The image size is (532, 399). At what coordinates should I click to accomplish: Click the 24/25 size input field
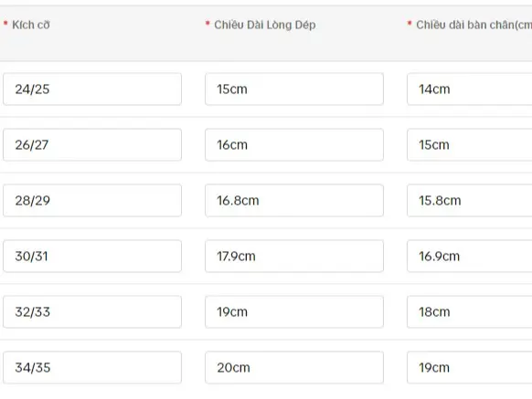(92, 89)
